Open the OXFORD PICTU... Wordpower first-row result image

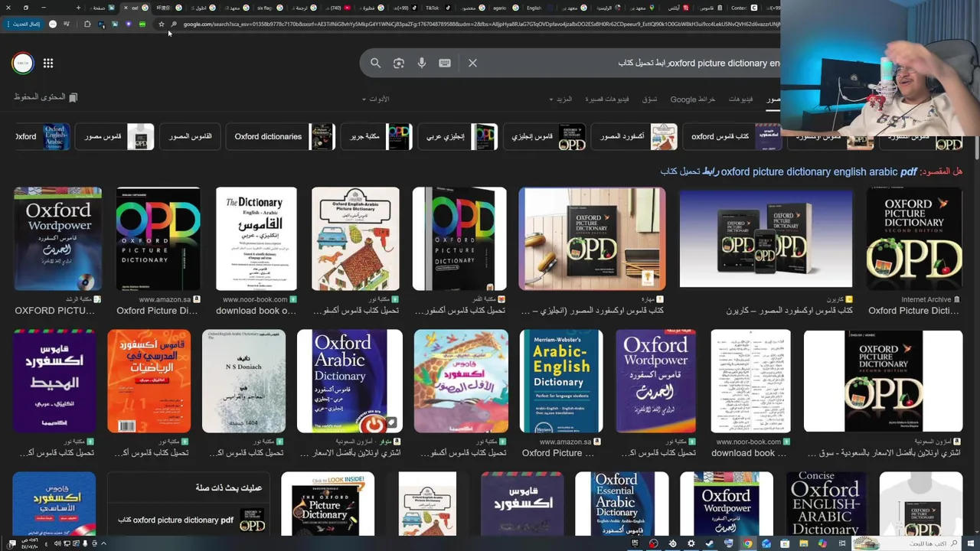57,239
